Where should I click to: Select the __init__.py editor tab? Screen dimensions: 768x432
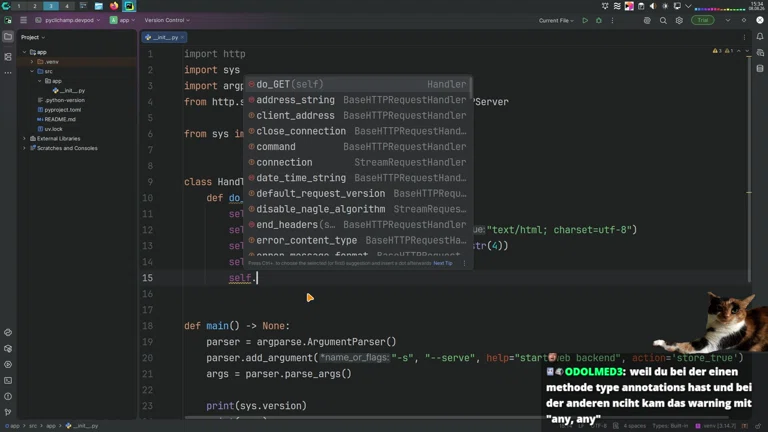[x=165, y=37]
